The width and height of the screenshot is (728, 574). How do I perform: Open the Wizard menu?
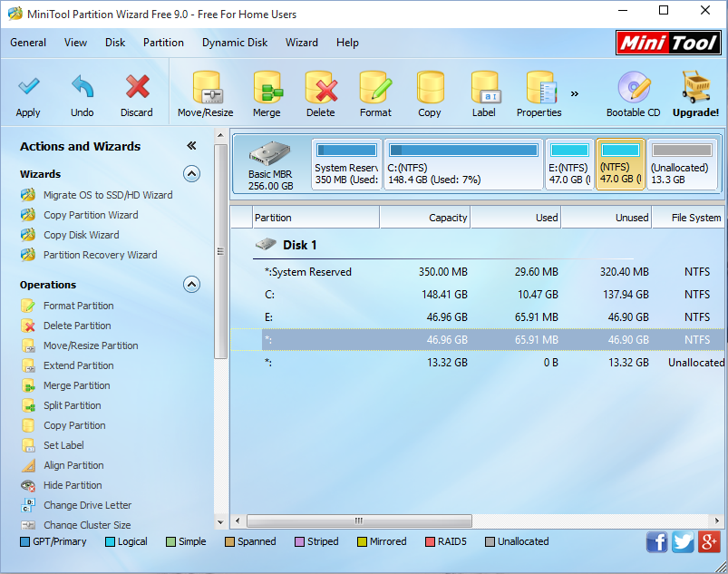[302, 43]
